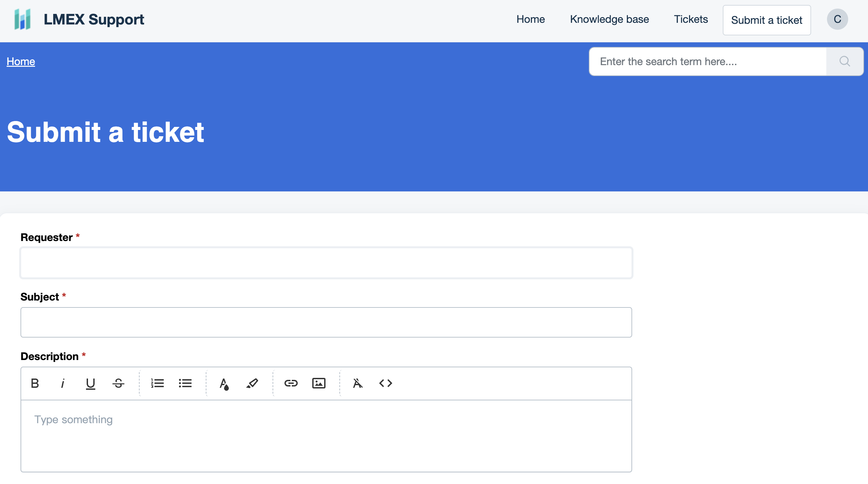Apply strikethrough formatting in editor

[x=118, y=383]
